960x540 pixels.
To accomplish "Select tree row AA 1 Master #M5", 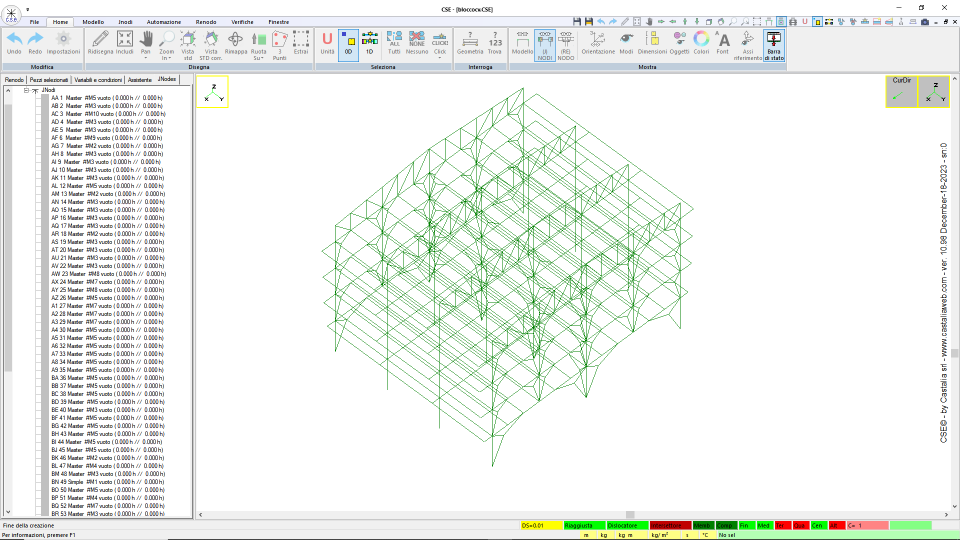I will 107,98.
